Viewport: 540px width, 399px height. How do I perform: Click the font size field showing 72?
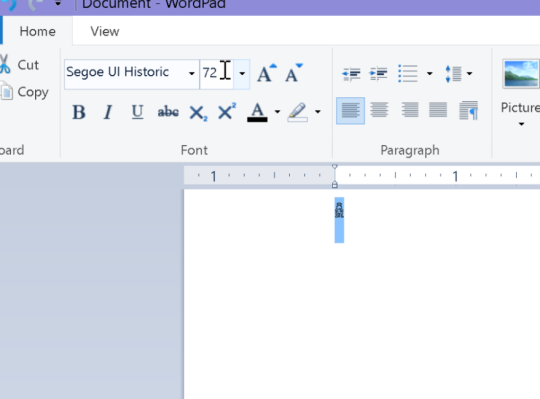pyautogui.click(x=216, y=73)
